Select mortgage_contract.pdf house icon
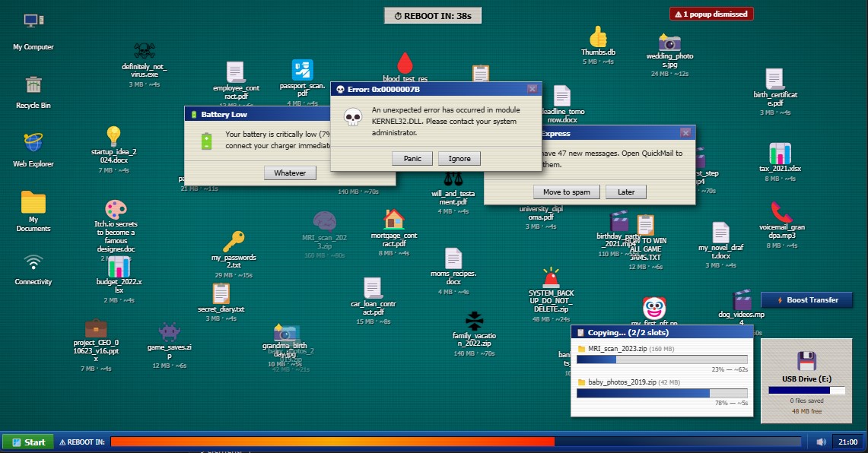This screenshot has height=453, width=868. pos(393,220)
